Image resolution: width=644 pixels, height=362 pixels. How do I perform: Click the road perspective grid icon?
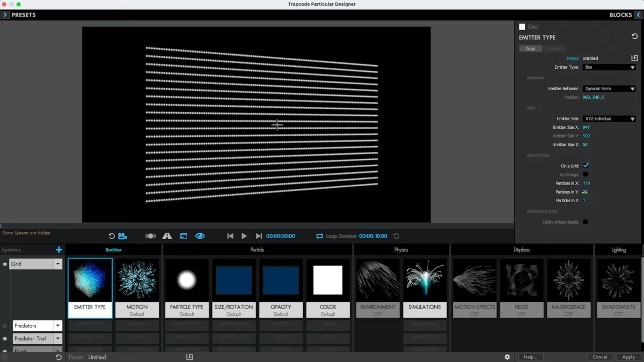point(167,236)
